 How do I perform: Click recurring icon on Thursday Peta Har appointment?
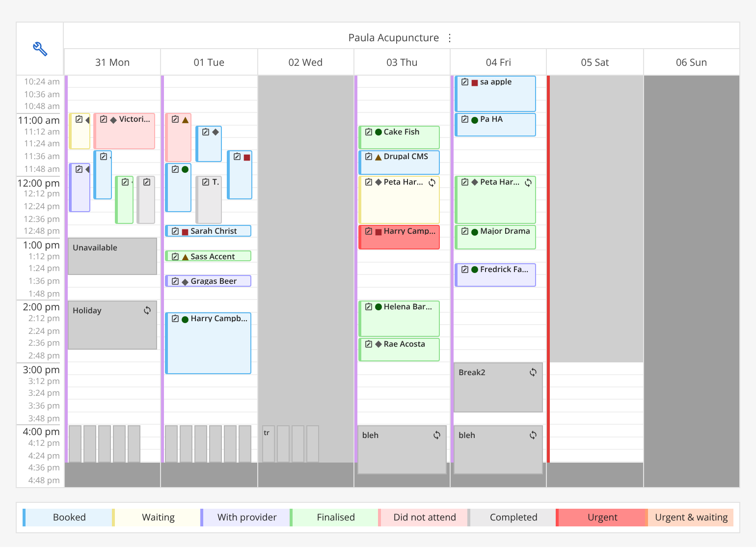(432, 183)
